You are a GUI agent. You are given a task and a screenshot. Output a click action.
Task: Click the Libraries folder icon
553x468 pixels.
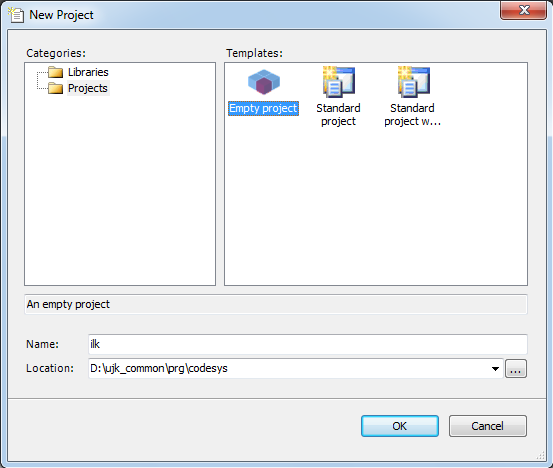pyautogui.click(x=55, y=72)
